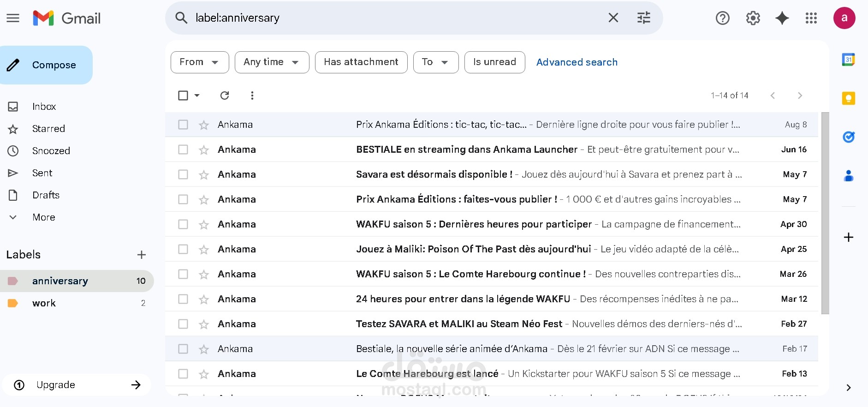Go to older messages page arrow
This screenshot has height=407, width=868.
tap(800, 96)
